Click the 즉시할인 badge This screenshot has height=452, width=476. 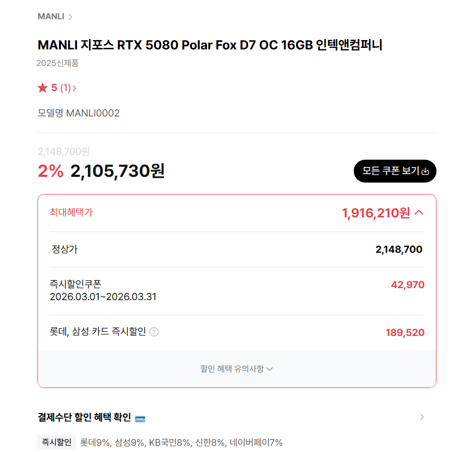point(57,443)
